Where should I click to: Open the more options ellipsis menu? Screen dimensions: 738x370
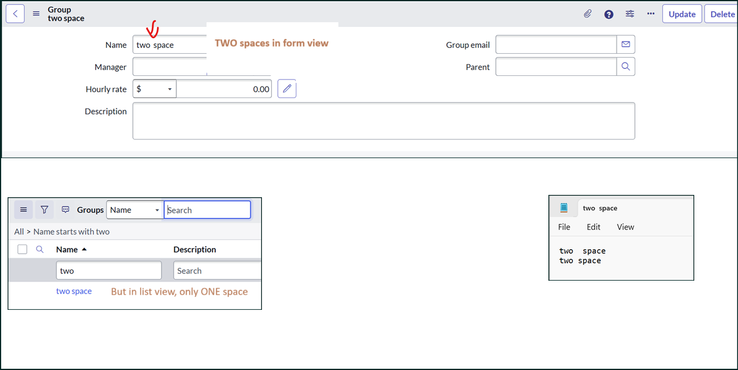650,14
